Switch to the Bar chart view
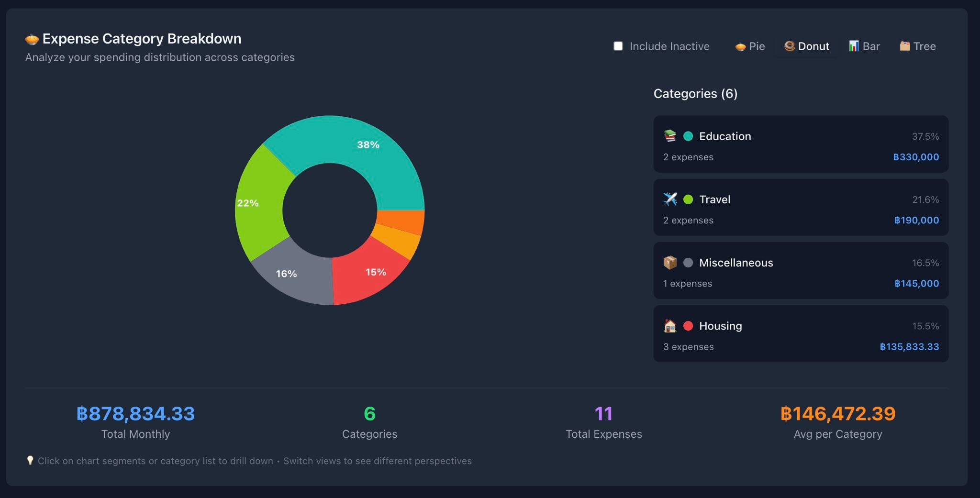Screen dimensions: 980x498 tap(864, 46)
